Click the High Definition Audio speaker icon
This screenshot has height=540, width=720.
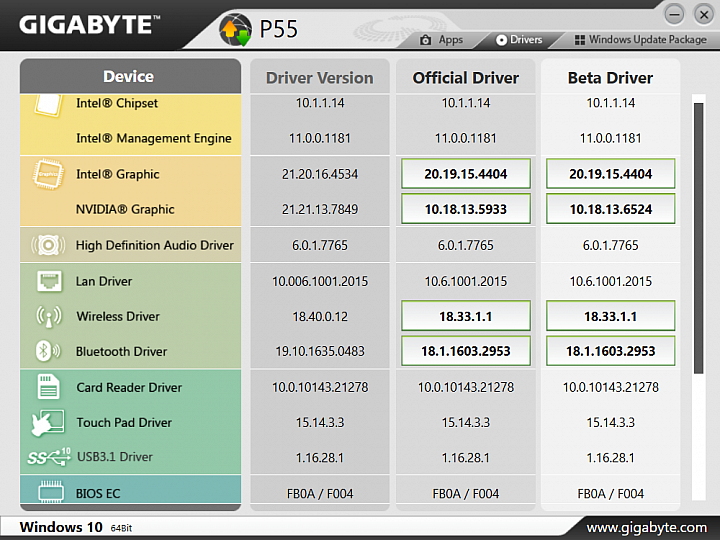pyautogui.click(x=48, y=245)
